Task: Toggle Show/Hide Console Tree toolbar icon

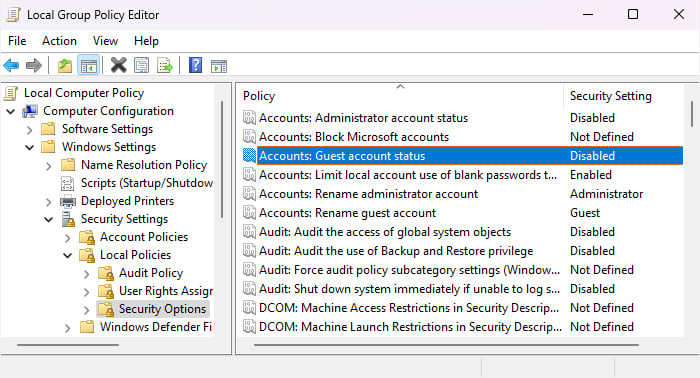Action: 88,66
